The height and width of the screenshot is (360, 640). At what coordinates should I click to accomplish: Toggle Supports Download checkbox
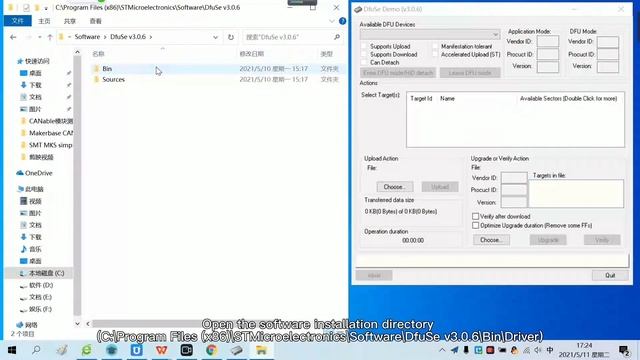(x=364, y=54)
